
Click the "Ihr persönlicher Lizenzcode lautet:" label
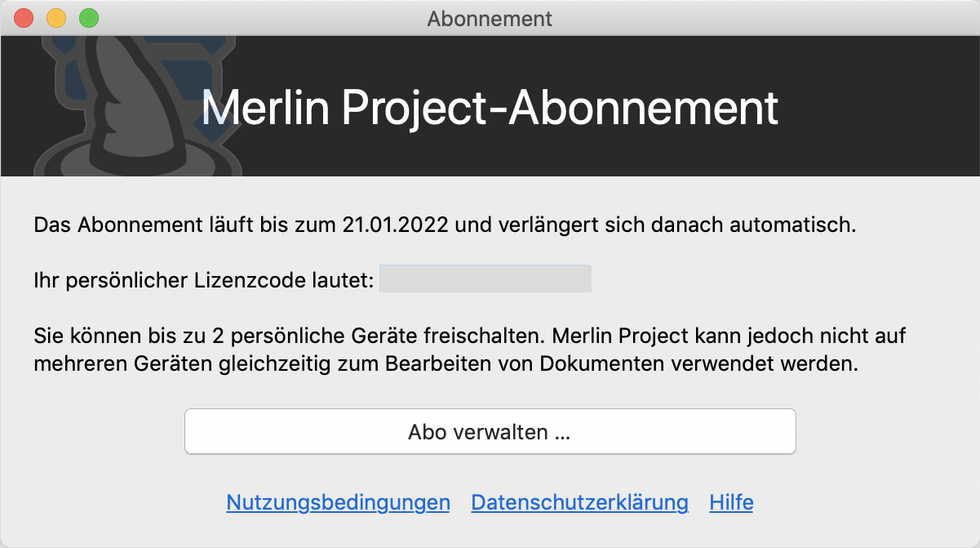tap(204, 280)
